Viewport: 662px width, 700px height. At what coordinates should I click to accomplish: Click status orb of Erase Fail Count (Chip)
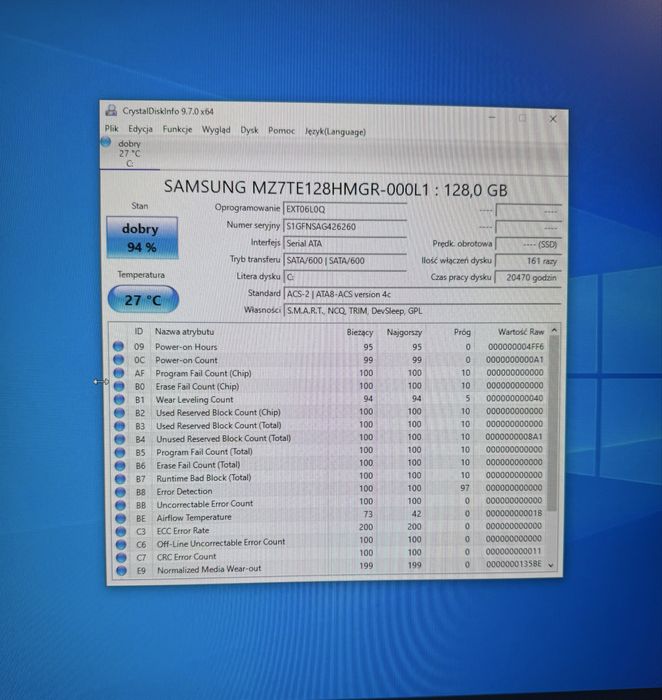pos(119,386)
